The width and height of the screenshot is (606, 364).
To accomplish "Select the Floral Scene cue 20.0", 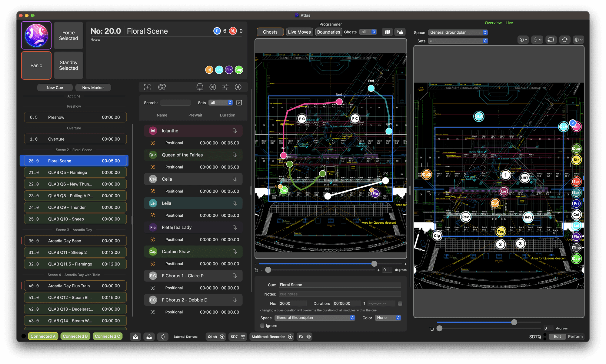I will [x=74, y=161].
